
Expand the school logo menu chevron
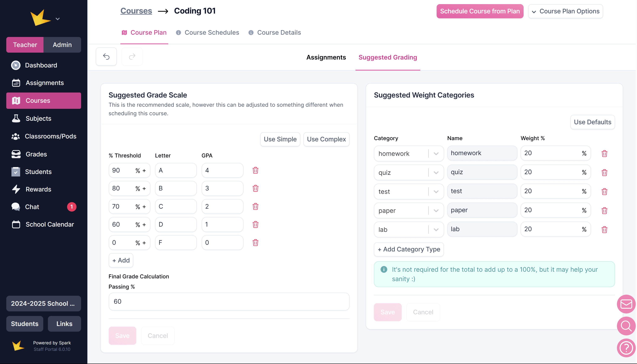click(x=57, y=19)
